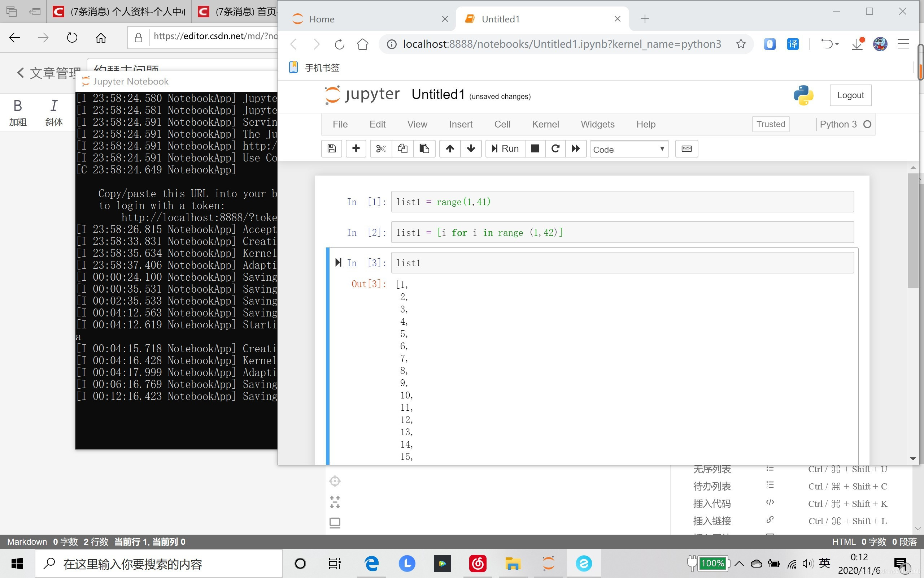This screenshot has height=578, width=924.
Task: Click the volume icon in the system tray
Action: pyautogui.click(x=807, y=564)
